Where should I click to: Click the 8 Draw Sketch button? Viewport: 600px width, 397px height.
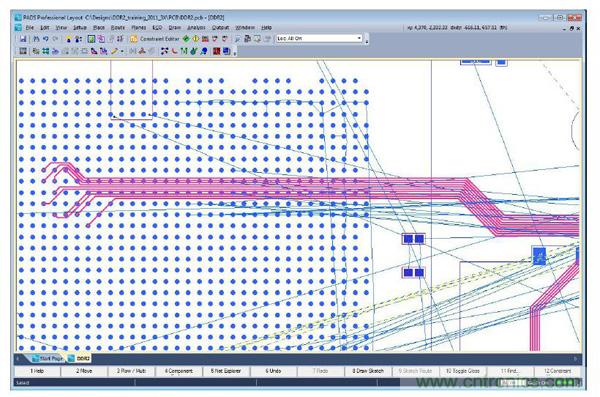pos(368,371)
